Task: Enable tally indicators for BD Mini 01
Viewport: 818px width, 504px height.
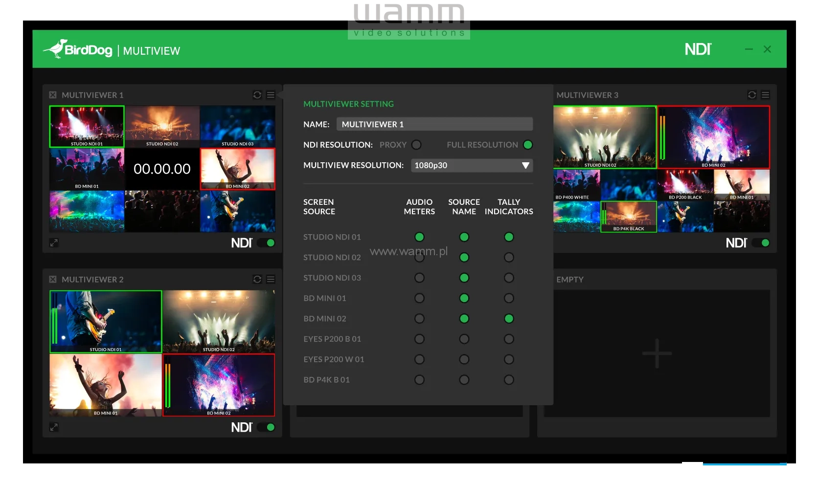Action: point(509,298)
